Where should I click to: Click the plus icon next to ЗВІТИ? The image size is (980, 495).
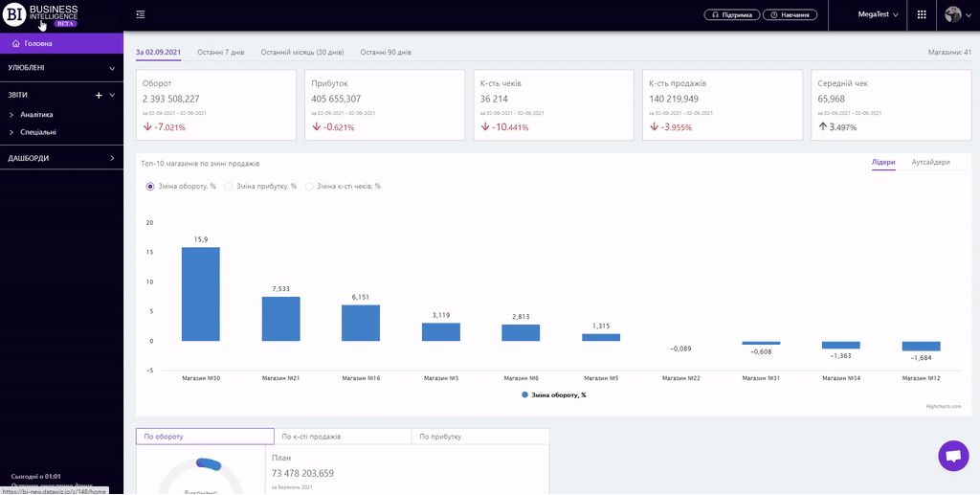point(99,96)
